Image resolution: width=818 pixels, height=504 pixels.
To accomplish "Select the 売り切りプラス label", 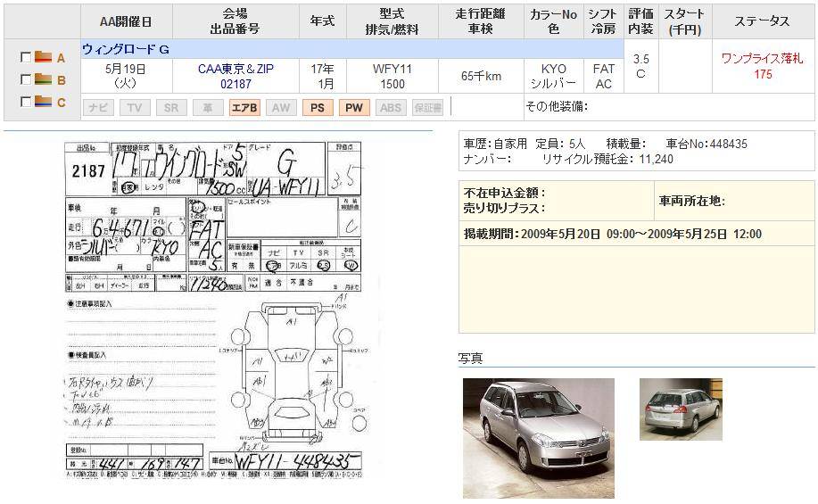I will tap(505, 208).
